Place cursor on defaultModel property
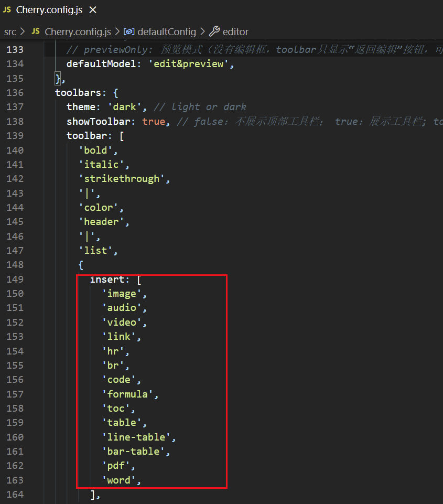 (101, 63)
